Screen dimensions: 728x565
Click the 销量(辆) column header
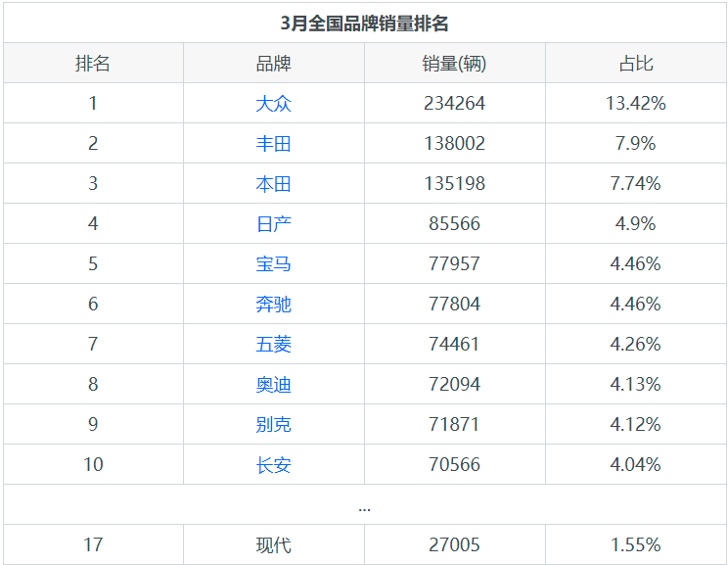click(x=454, y=64)
